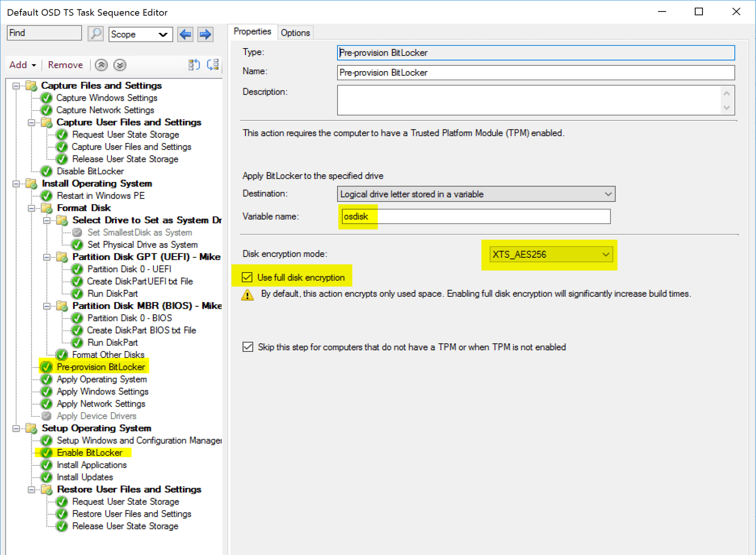Viewport: 756px width, 555px height.
Task: Click the Remove button
Action: [x=65, y=65]
